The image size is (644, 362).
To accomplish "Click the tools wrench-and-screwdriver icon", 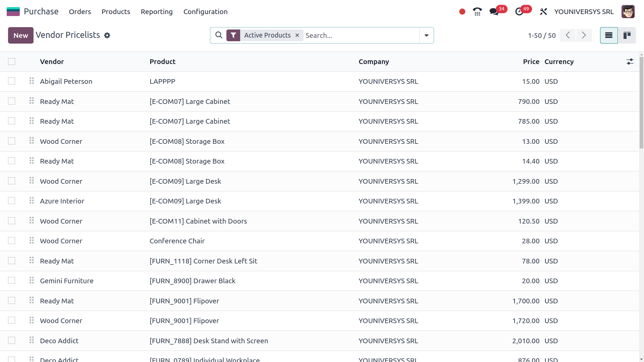I will point(543,11).
